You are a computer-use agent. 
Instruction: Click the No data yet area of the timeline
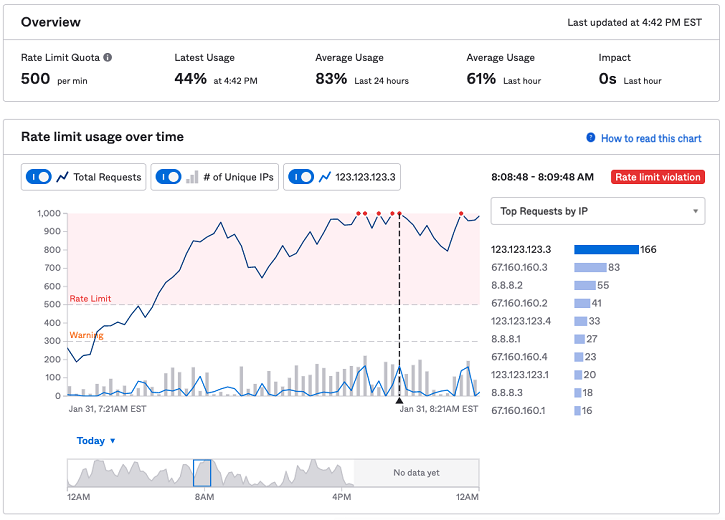click(416, 473)
